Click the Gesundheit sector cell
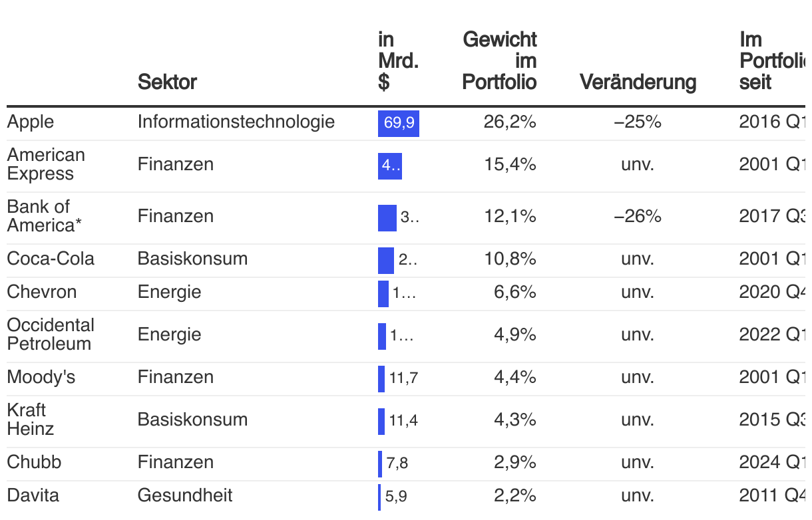Viewport: 812px width, 520px height. pyautogui.click(x=185, y=495)
